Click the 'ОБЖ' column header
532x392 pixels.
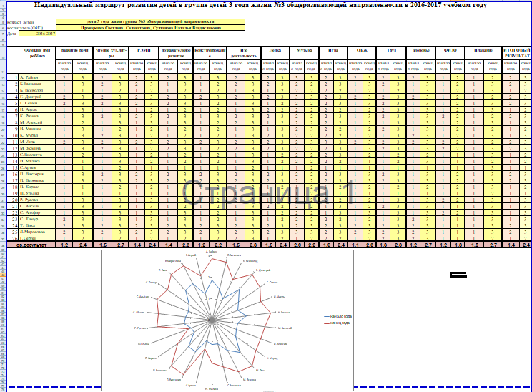(363, 52)
